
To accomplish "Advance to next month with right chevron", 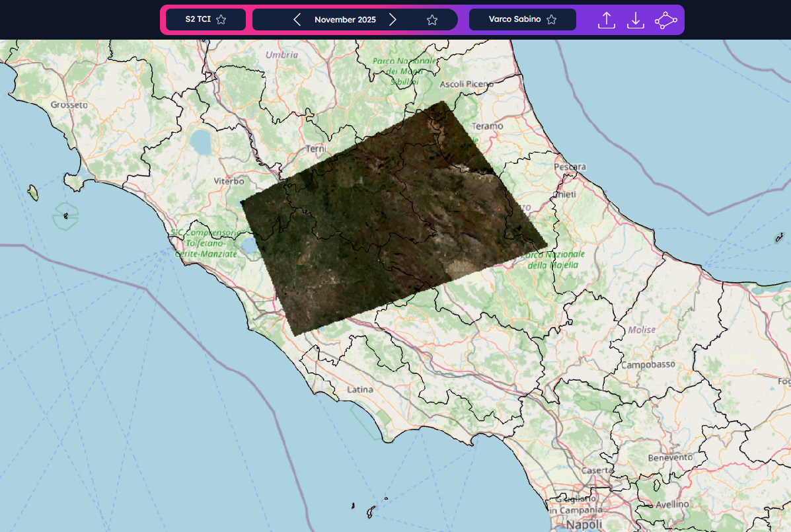I will [x=393, y=20].
